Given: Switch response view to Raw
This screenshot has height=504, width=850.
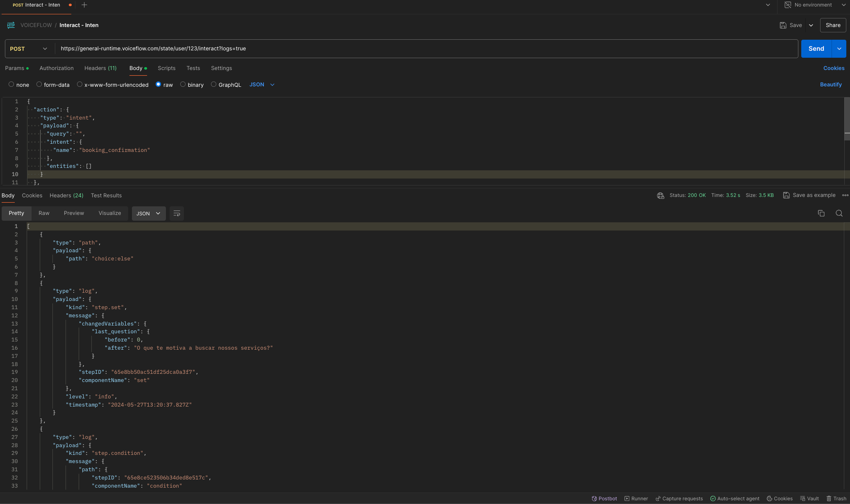Looking at the screenshot, I should click(44, 213).
